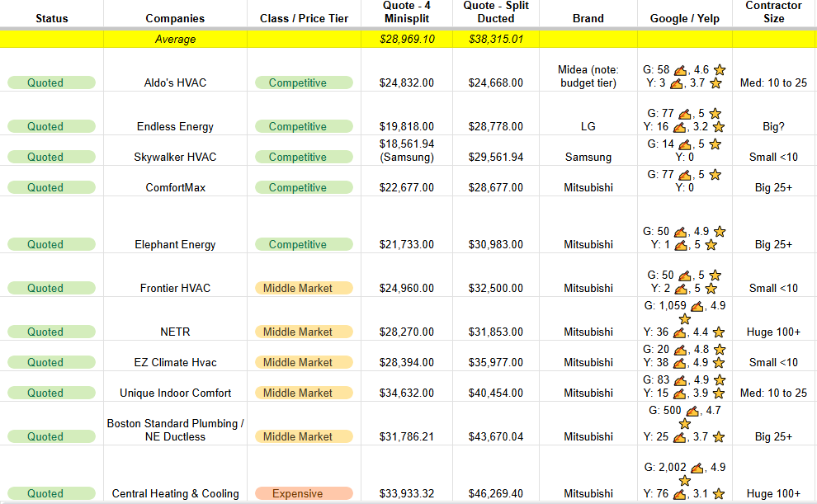
Task: Open the Middle Market chip for Frontier HVAC
Action: pos(304,288)
